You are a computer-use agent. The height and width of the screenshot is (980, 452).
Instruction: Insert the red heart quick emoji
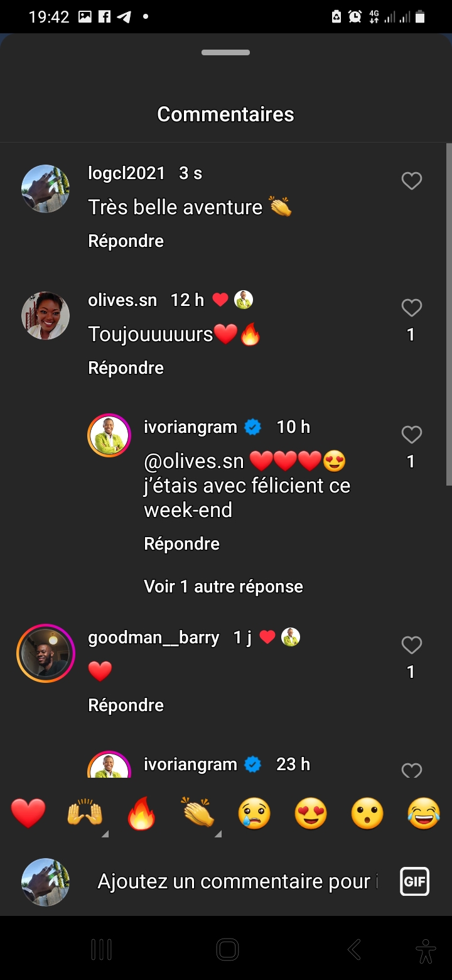coord(28,814)
